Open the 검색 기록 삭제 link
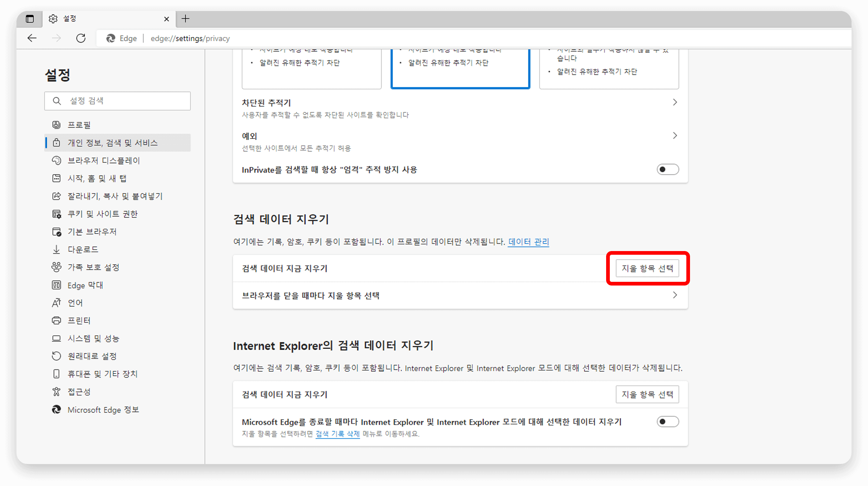The width and height of the screenshot is (868, 486). 337,434
